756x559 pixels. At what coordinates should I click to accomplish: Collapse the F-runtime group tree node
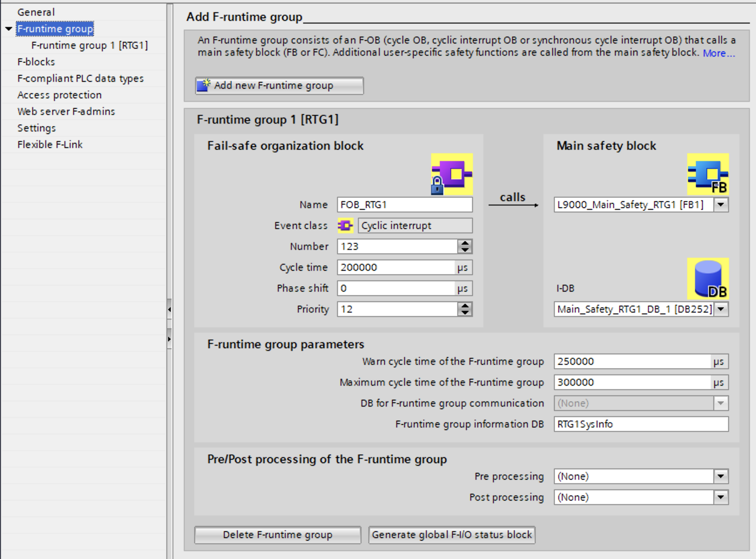(9, 29)
